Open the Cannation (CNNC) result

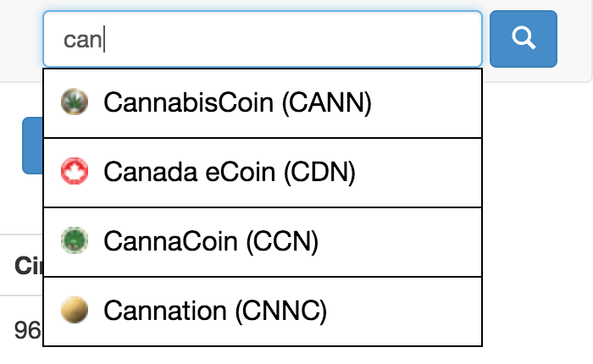click(x=263, y=312)
